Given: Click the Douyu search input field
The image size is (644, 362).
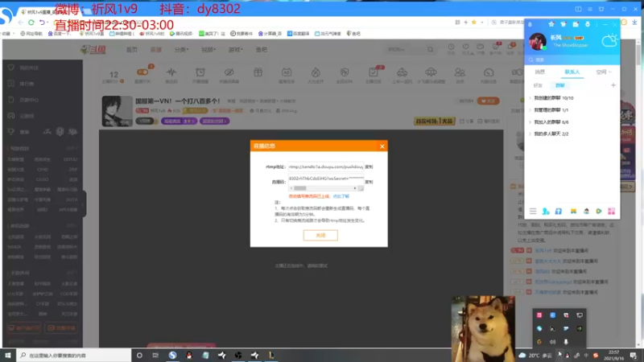Looking at the screenshot, I should 406,50.
